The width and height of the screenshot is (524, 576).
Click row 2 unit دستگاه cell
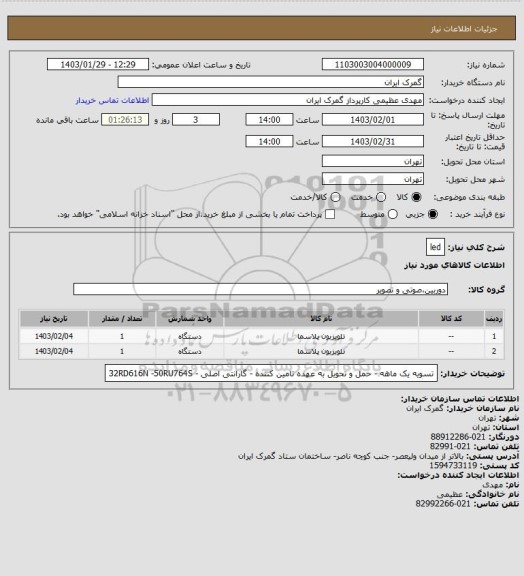190,352
